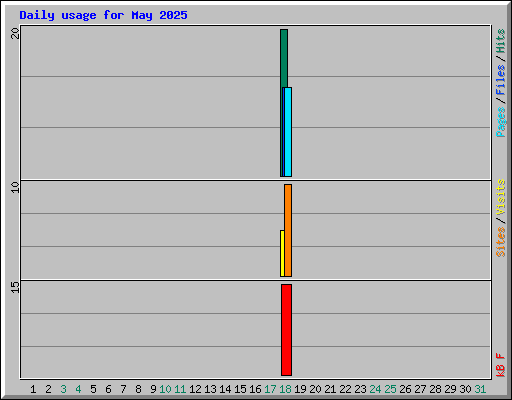Click day 23 on the x-axis
This screenshot has height=400, width=512.
pos(360,389)
